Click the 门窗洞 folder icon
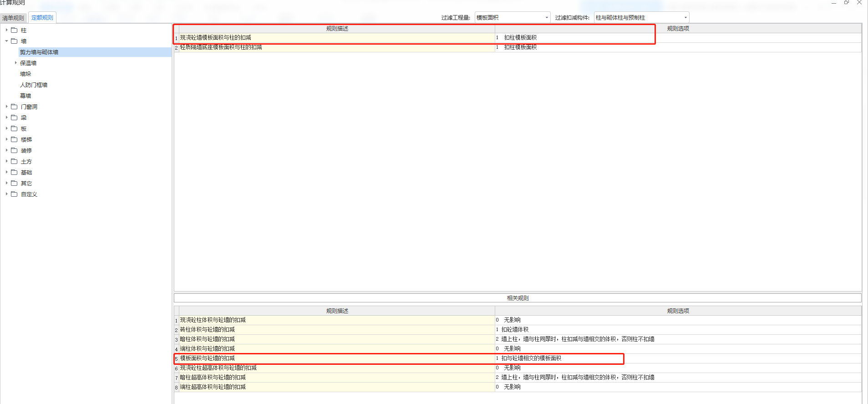 [x=14, y=107]
